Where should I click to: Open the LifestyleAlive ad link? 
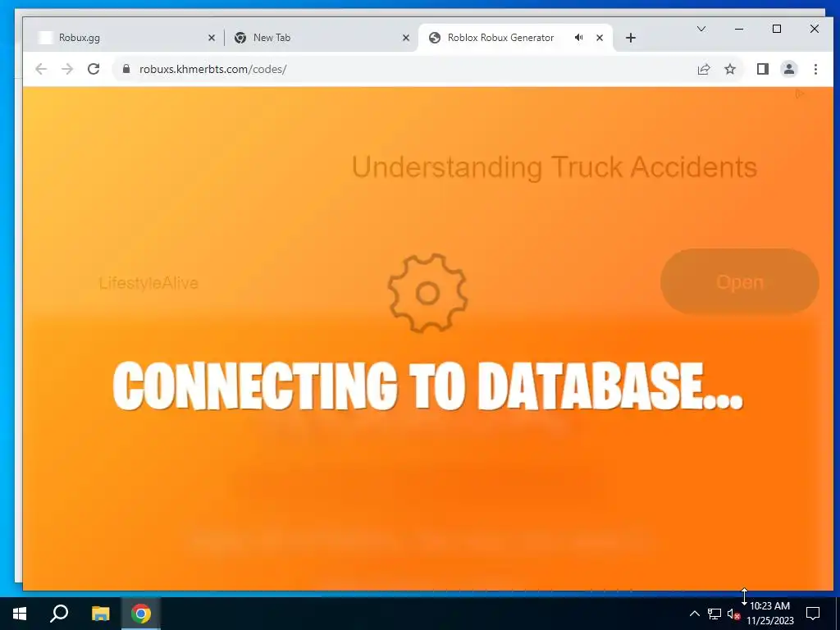point(148,283)
